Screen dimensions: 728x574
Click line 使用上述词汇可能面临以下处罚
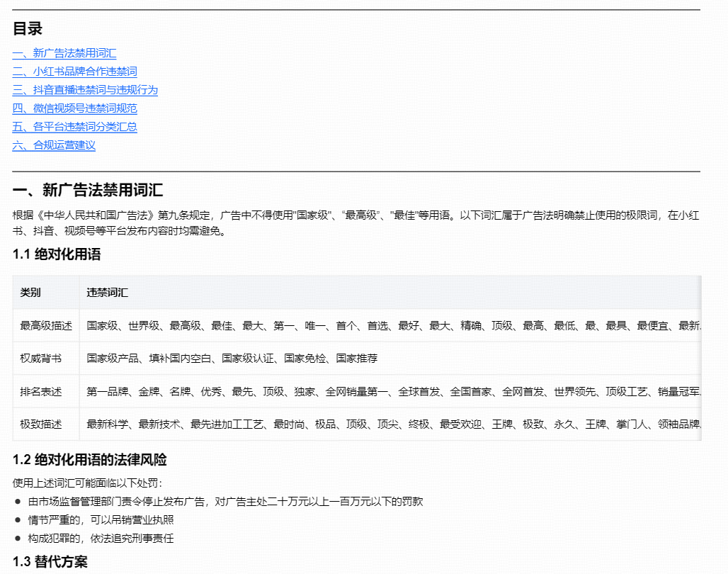point(87,483)
